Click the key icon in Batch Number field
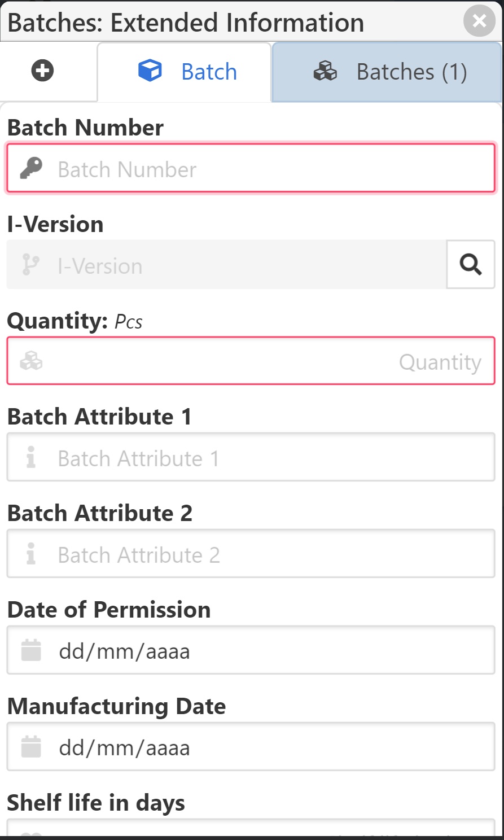Viewport: 504px width, 840px height. pos(32,168)
